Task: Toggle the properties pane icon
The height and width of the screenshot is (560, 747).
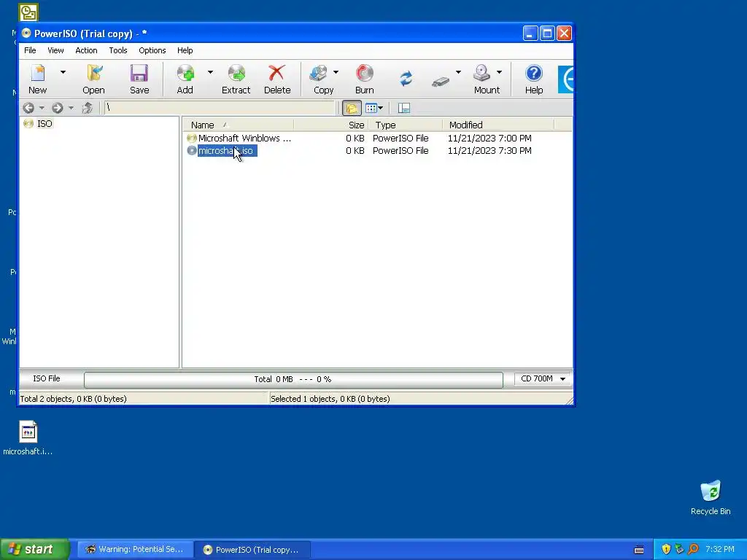Action: pyautogui.click(x=404, y=108)
